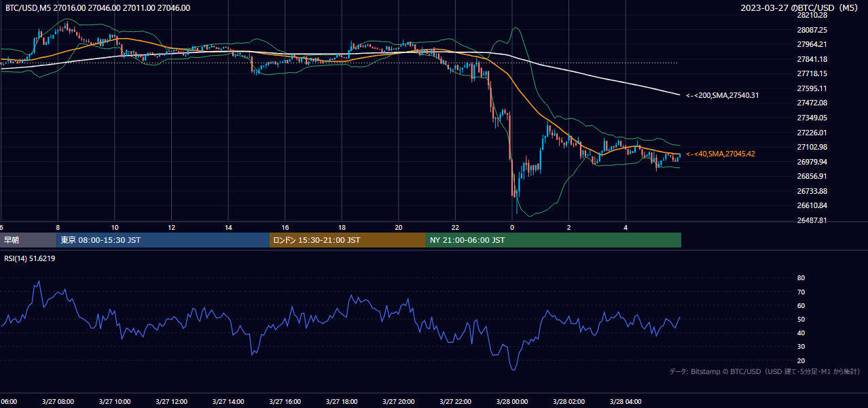Click hour label 0 under price chart
The height and width of the screenshot is (408, 868).
point(512,228)
